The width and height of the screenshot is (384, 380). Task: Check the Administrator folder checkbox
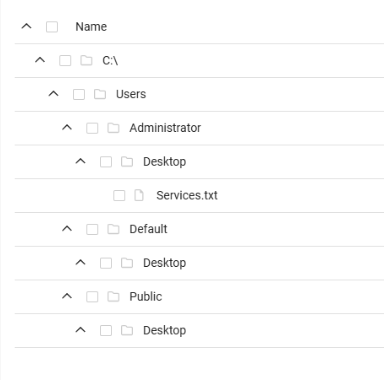click(x=92, y=128)
